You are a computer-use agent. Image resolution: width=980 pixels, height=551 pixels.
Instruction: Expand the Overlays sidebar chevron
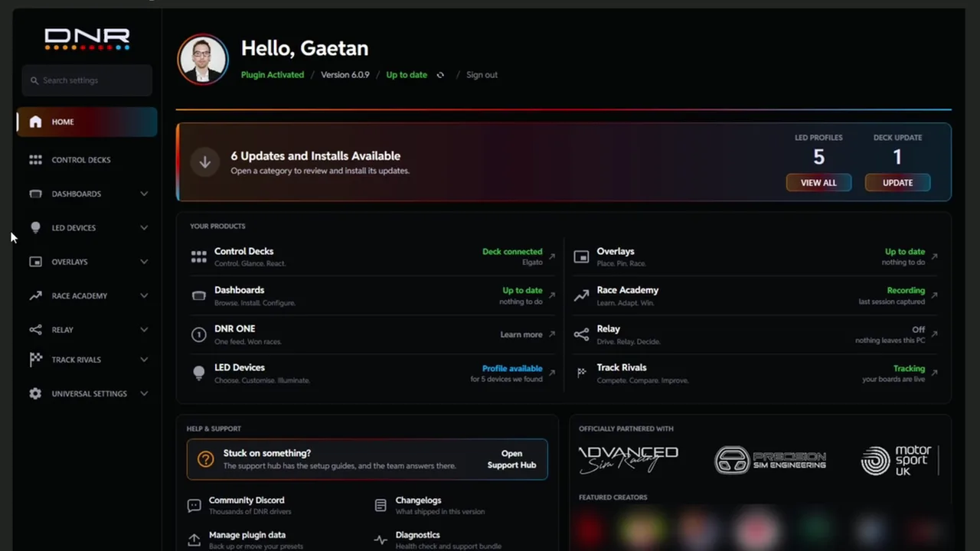144,262
